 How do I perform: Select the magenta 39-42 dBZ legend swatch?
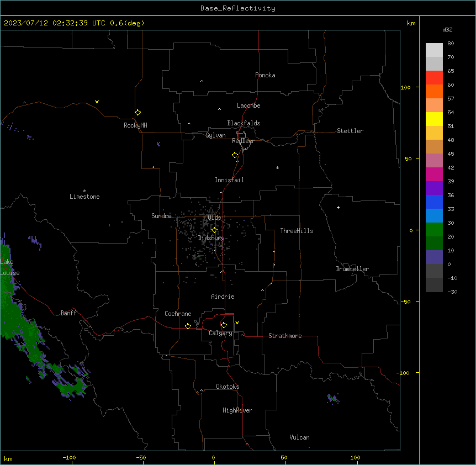coord(434,174)
